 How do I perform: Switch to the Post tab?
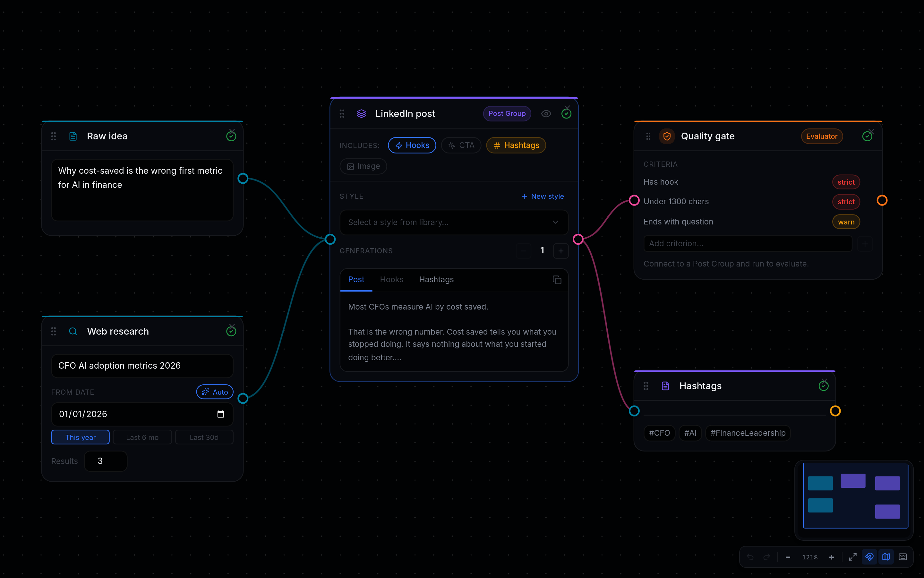tap(356, 280)
